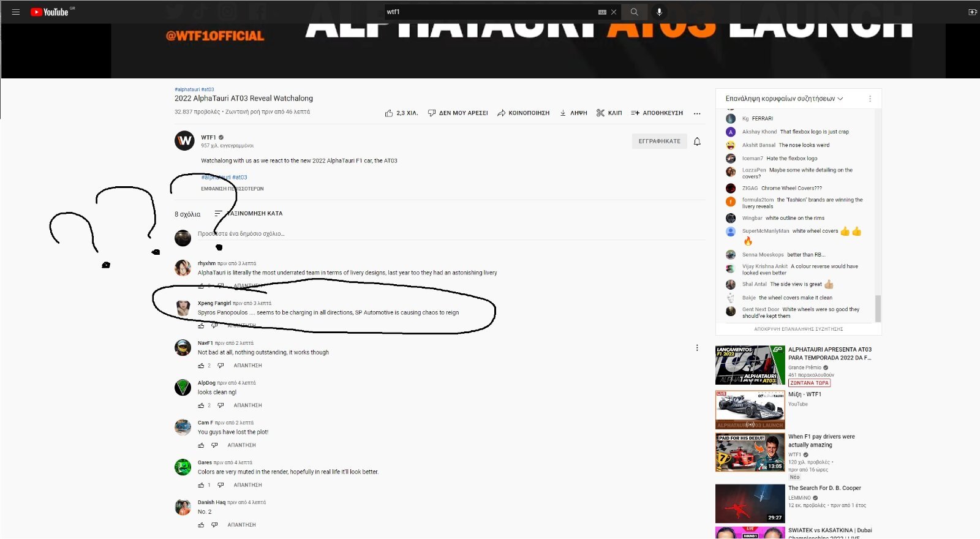This screenshot has width=980, height=539.
Task: Focus the search field containing wtf1
Action: click(x=490, y=12)
